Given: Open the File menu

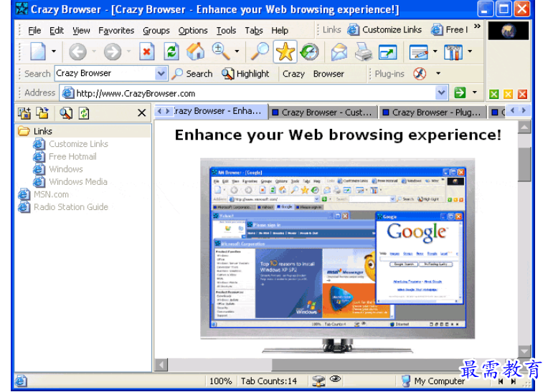Looking at the screenshot, I should (34, 31).
